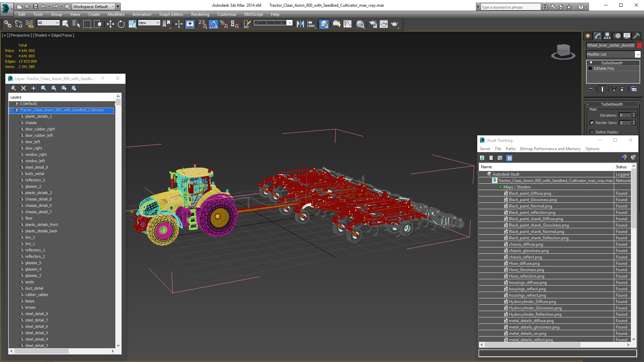Click Remove Modifier trash icon
The width and height of the screenshot is (644, 362).
(x=622, y=89)
